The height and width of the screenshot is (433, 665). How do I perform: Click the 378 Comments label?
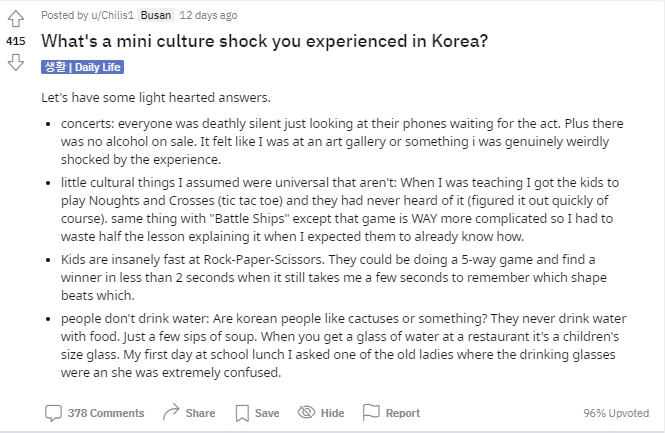click(x=106, y=413)
